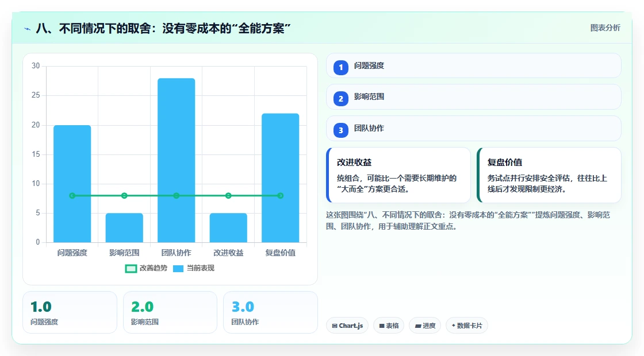Click the text “大而全”方案更合适
Image resolution: width=644 pixels, height=356 pixels.
click(x=373, y=189)
